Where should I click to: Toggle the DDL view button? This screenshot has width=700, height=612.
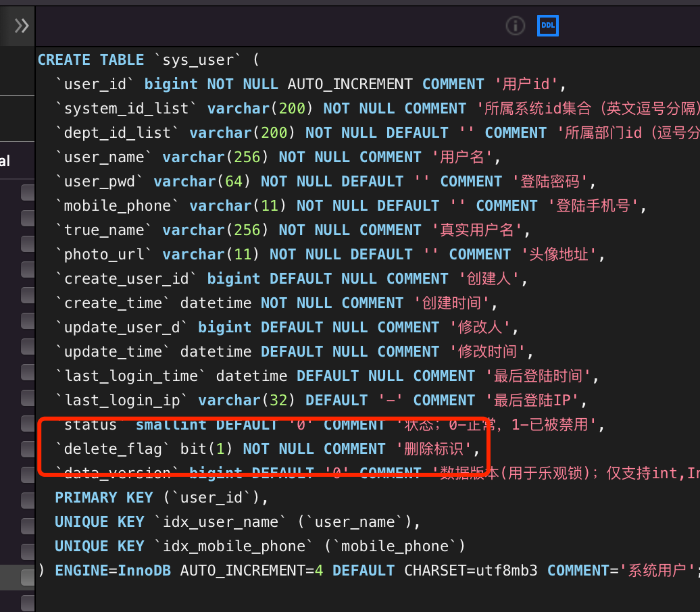click(548, 26)
